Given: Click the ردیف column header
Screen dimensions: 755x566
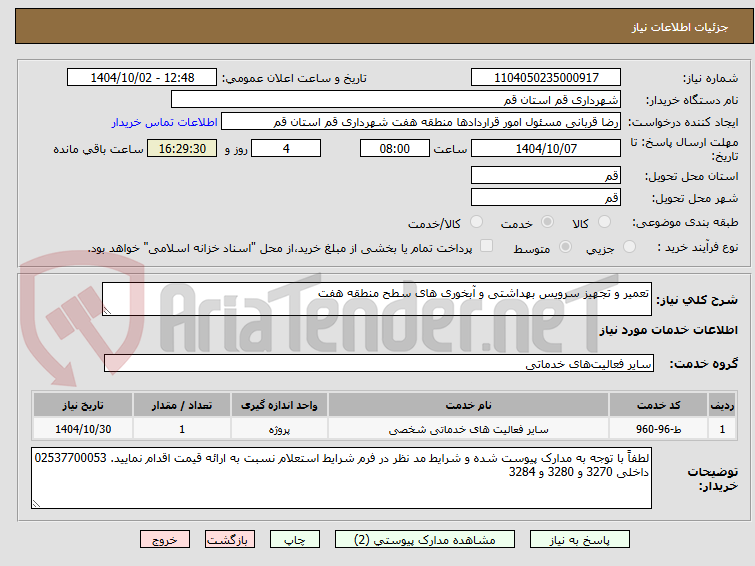Looking at the screenshot, I should (722, 405).
